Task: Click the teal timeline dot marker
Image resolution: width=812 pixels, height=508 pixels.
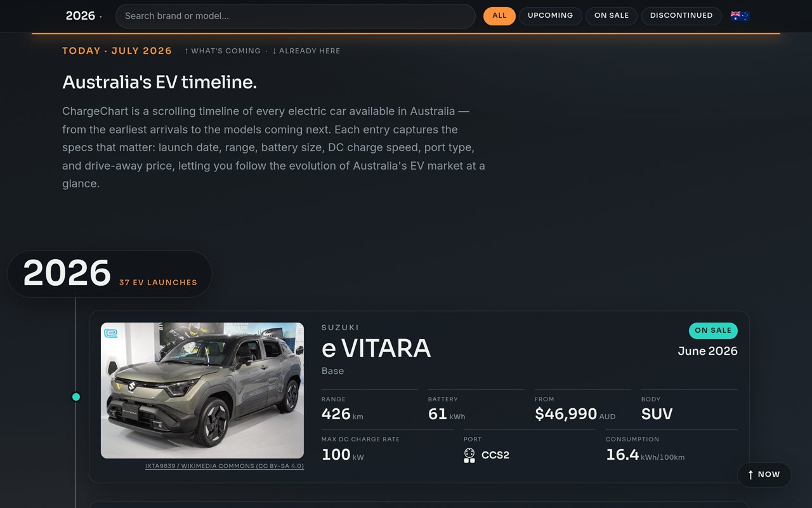Action: [x=76, y=397]
